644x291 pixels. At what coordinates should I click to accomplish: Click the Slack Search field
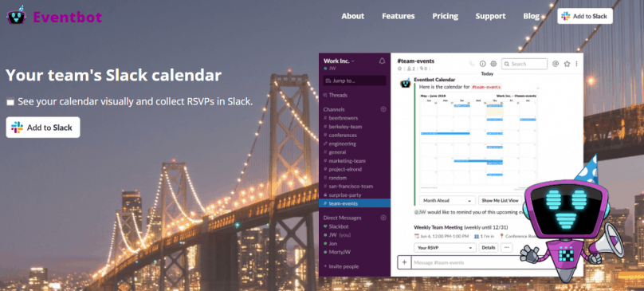[x=524, y=64]
